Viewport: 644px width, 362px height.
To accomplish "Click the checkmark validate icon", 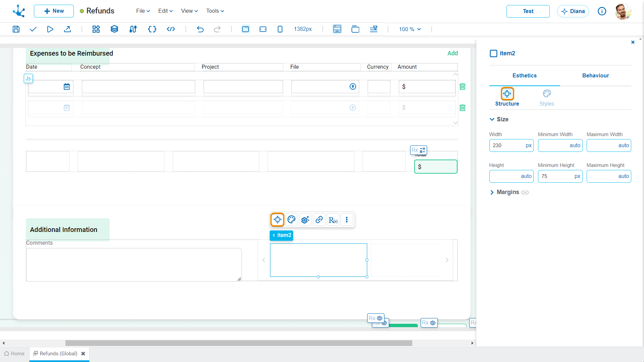I will (x=33, y=29).
